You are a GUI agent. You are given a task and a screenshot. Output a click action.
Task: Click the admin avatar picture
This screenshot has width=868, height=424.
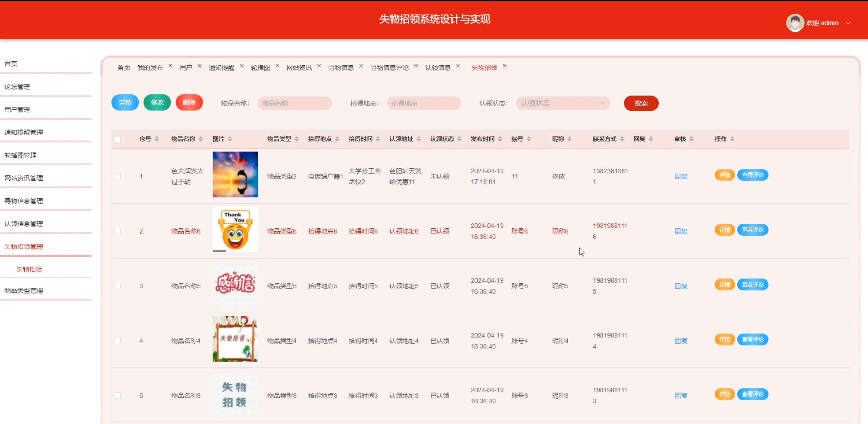(x=795, y=23)
